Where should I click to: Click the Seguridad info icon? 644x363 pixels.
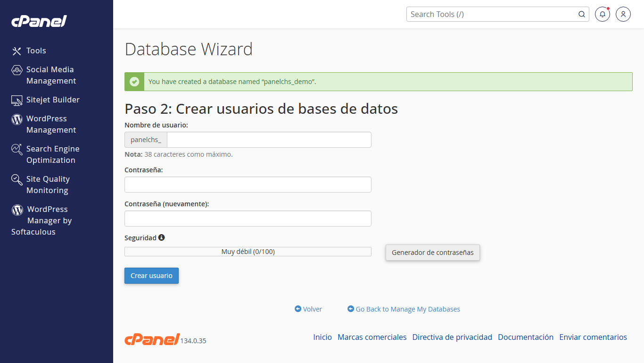click(x=162, y=237)
